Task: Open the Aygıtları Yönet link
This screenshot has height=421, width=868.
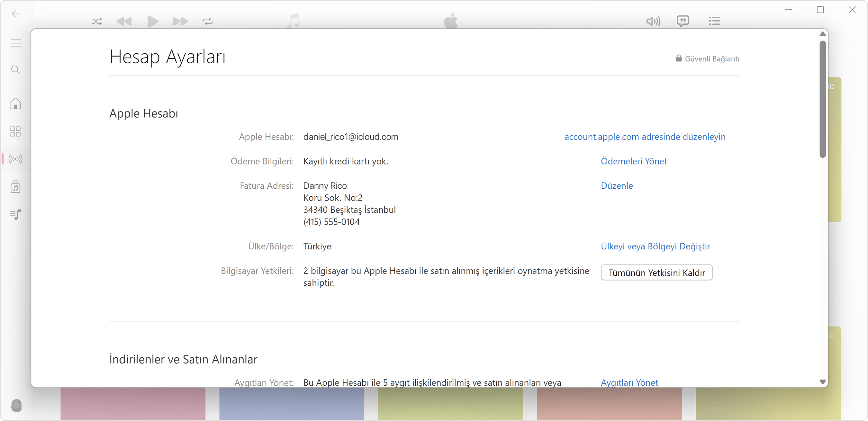Action: click(629, 383)
